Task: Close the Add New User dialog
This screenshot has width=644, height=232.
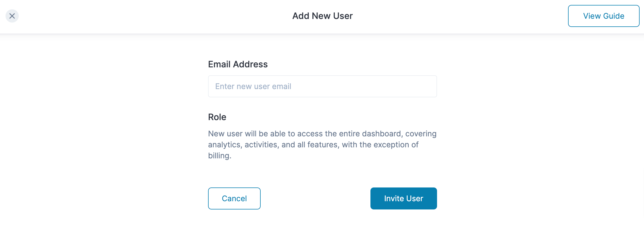Action: click(x=12, y=16)
